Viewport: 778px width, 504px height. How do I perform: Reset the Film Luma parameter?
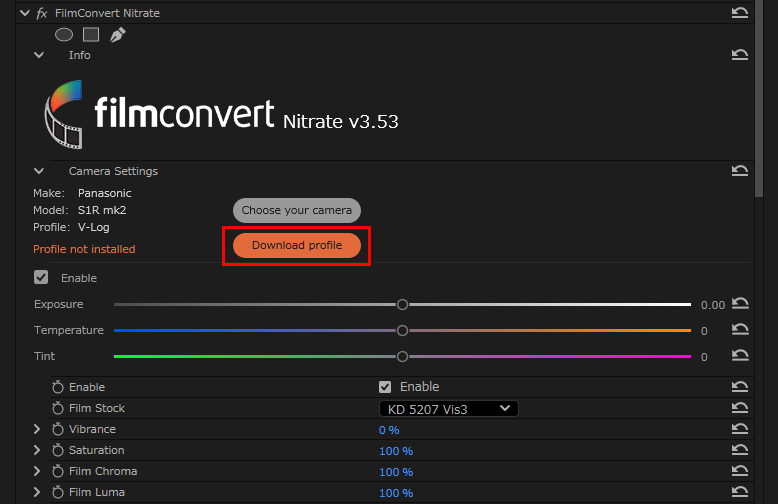point(739,492)
